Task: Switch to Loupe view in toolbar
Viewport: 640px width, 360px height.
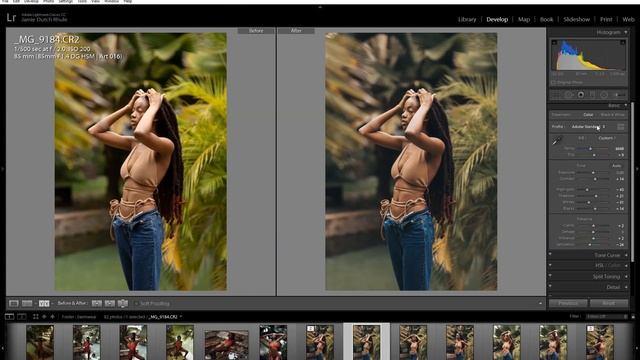Action: 13,303
